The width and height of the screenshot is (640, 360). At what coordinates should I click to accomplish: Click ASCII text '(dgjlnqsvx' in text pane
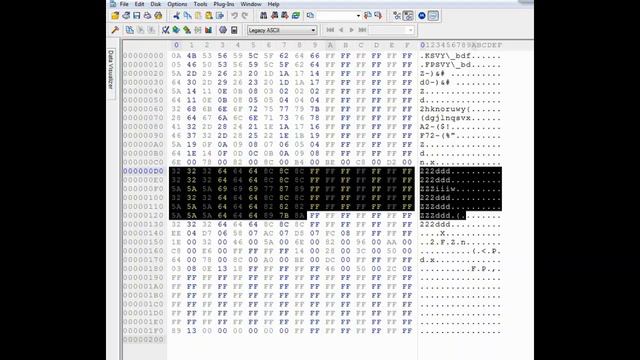[445, 118]
